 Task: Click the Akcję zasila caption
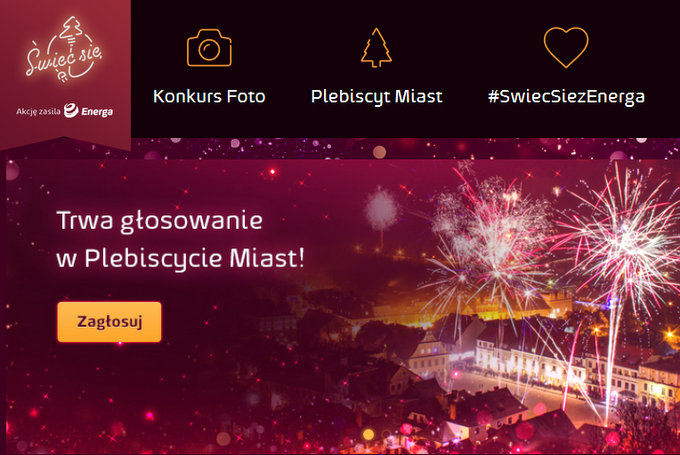pos(38,111)
